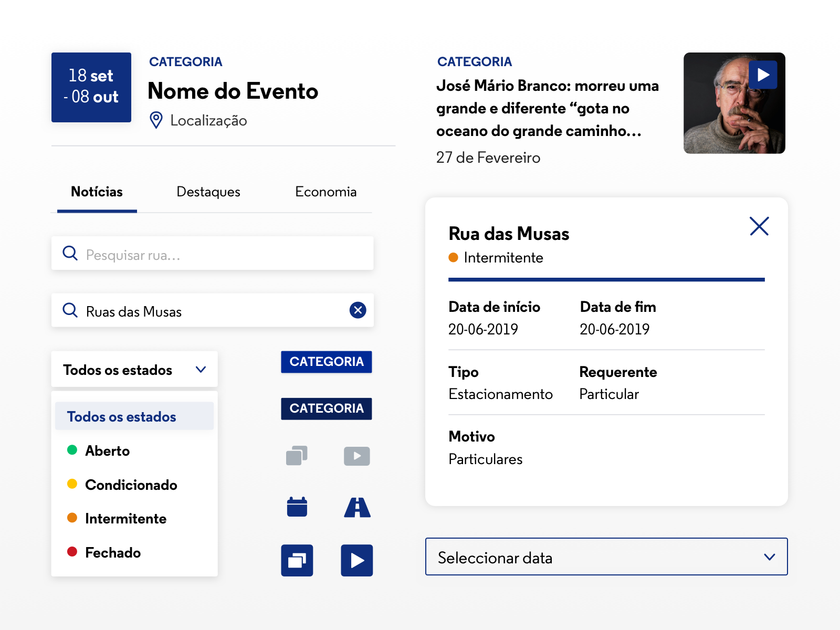Click the blue road icon

click(x=357, y=508)
